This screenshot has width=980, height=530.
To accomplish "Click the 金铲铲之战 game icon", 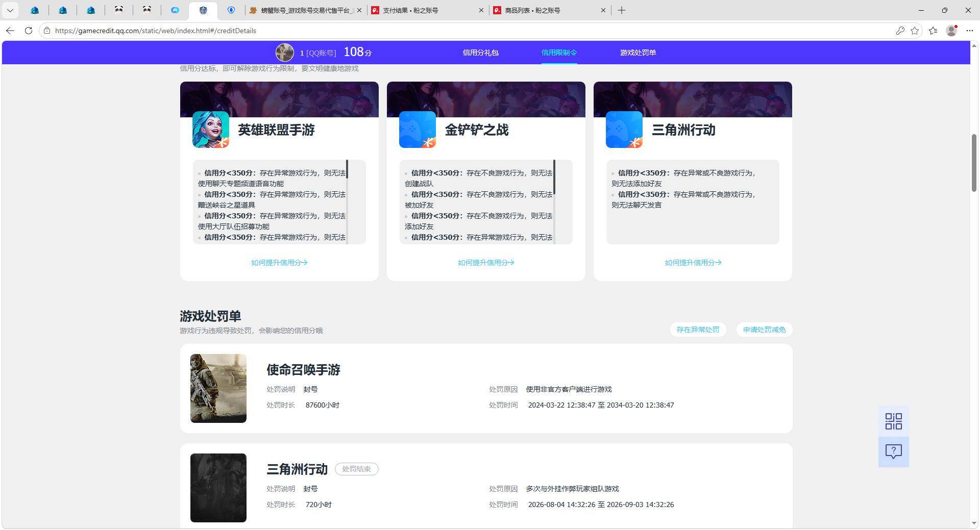I will 417,130.
